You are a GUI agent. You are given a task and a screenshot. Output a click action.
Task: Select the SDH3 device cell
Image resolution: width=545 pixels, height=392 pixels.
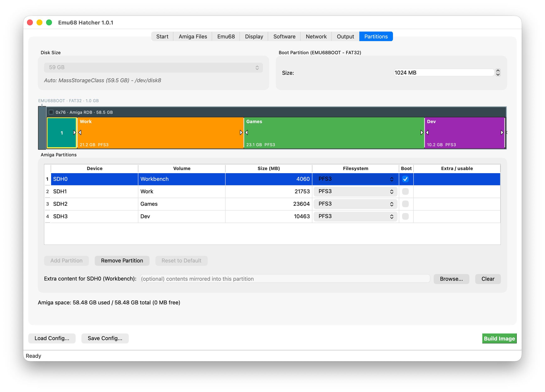point(95,216)
